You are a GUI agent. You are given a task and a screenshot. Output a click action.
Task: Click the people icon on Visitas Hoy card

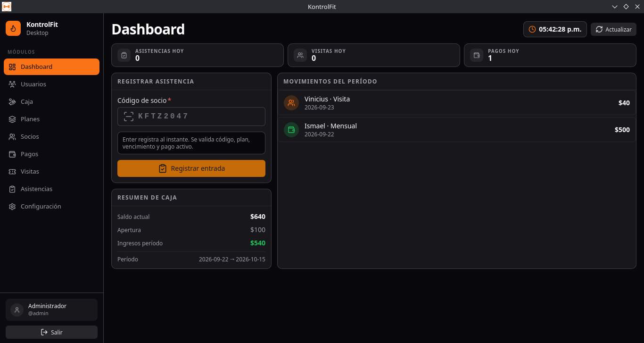(300, 55)
